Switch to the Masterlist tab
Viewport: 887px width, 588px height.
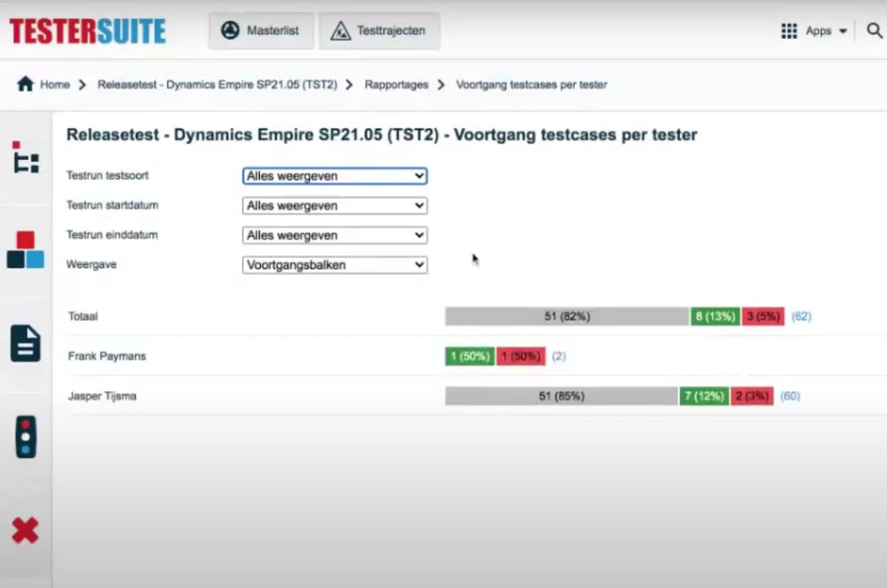pyautogui.click(x=261, y=31)
